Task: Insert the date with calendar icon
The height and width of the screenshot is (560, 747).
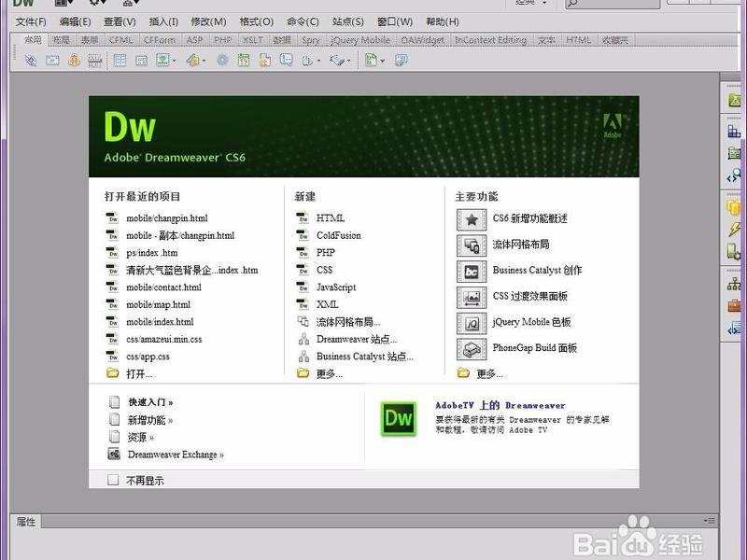Action: pos(244,61)
